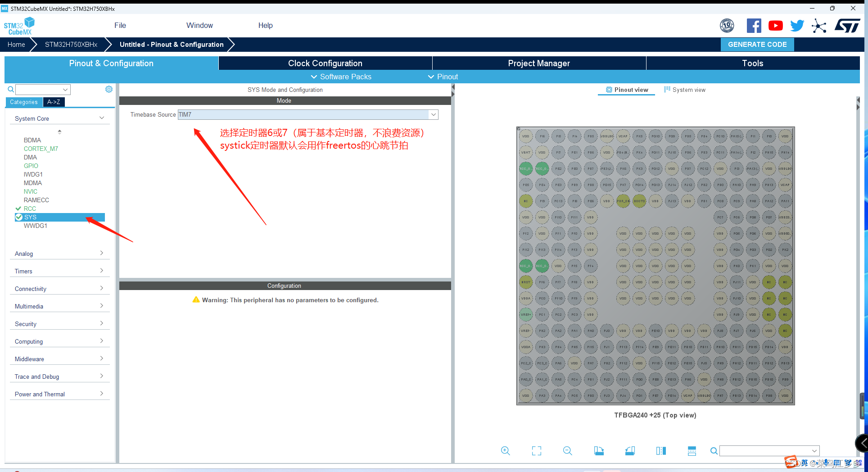Flip the chip view horizontally
Viewport: 868px width, 472px height.
[x=661, y=451]
